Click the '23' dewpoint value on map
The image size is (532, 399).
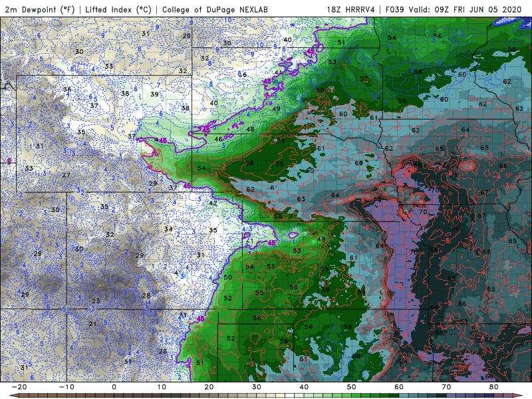coord(96,301)
